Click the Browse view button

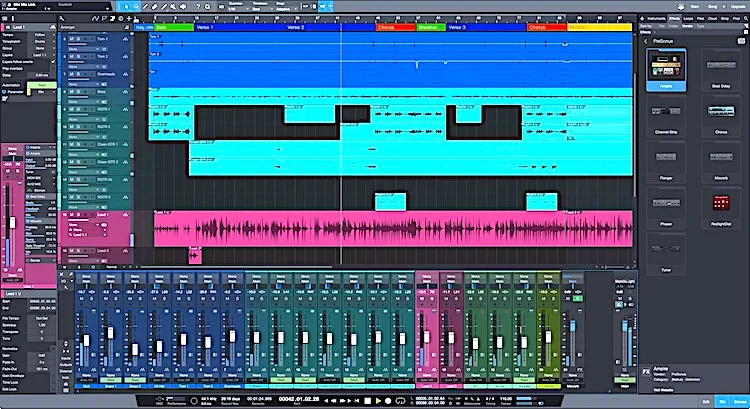point(740,401)
